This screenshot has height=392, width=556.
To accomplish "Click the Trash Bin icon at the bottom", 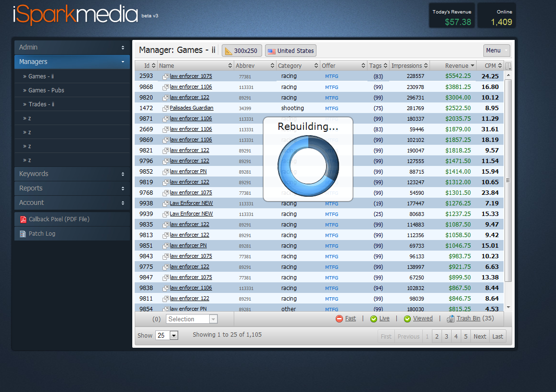I will click(x=451, y=318).
